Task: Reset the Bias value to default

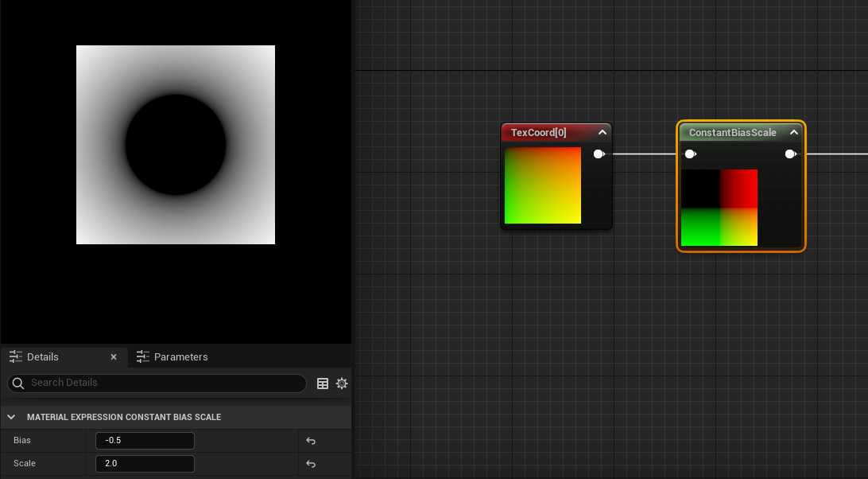Action: [311, 441]
